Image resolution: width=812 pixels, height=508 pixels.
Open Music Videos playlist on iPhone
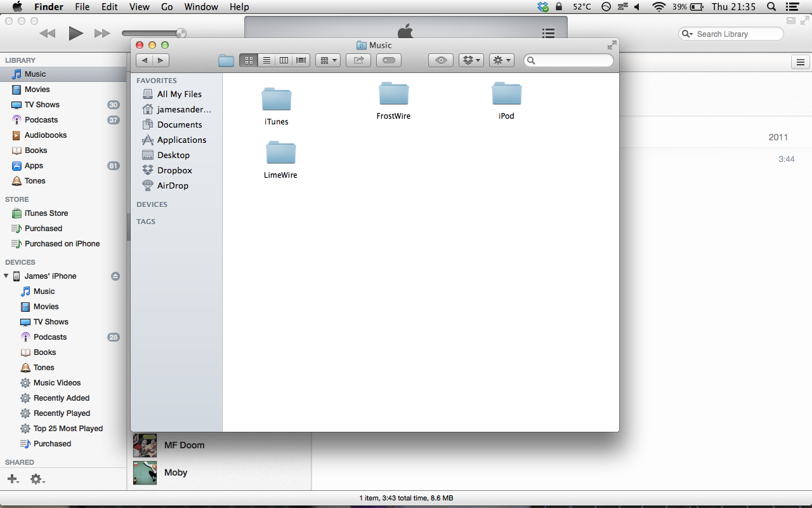tap(63, 383)
